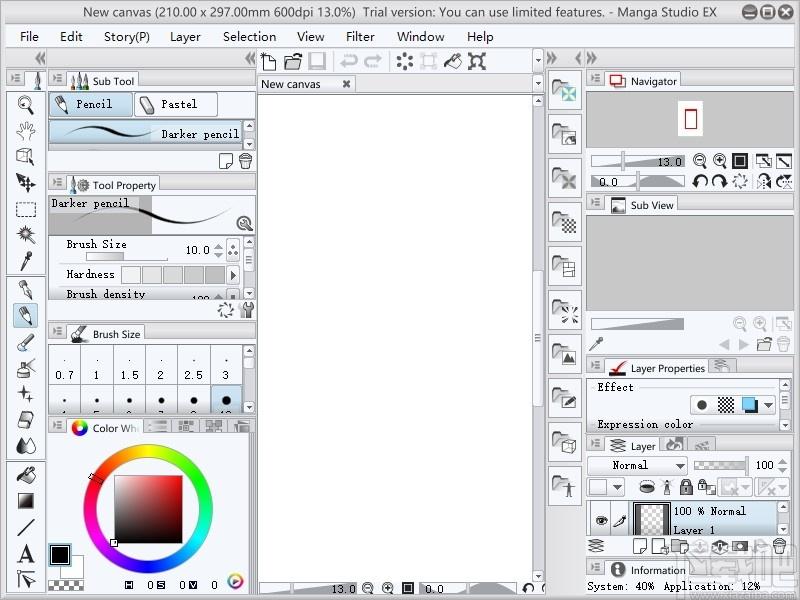Viewport: 800px width, 600px height.
Task: Select the Zoom magnifier tool
Action: click(26, 105)
